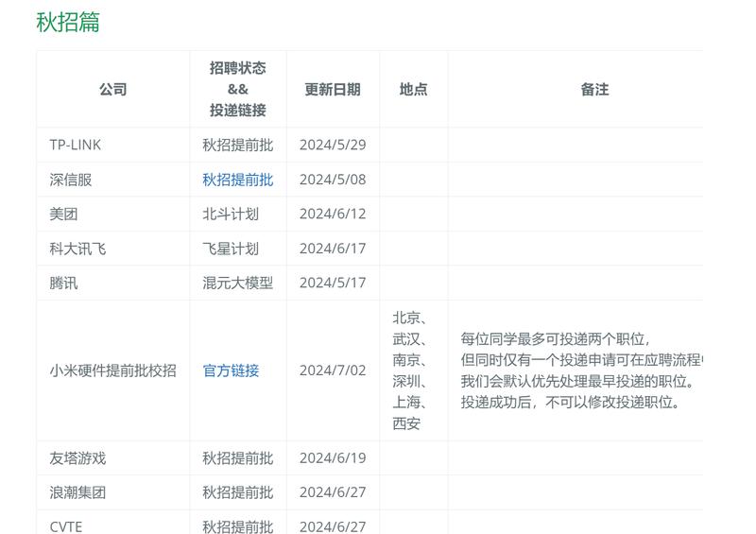This screenshot has width=756, height=534.
Task: Click the location text 深圳、
Action: click(409, 381)
